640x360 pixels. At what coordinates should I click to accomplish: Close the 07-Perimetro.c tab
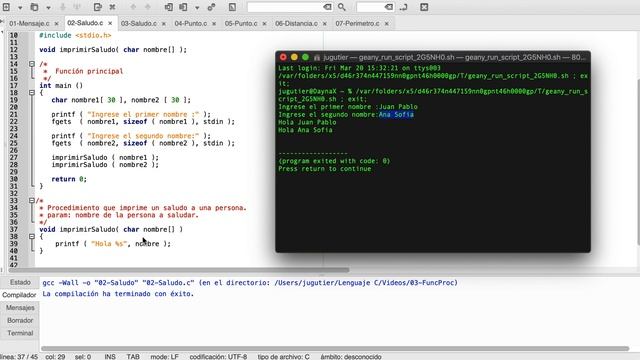[x=386, y=24]
